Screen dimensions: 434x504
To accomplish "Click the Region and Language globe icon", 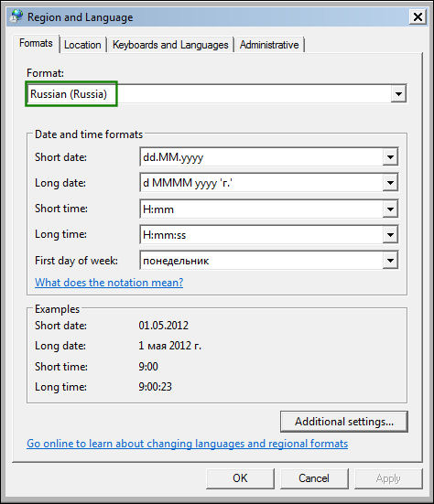I will pyautogui.click(x=16, y=16).
